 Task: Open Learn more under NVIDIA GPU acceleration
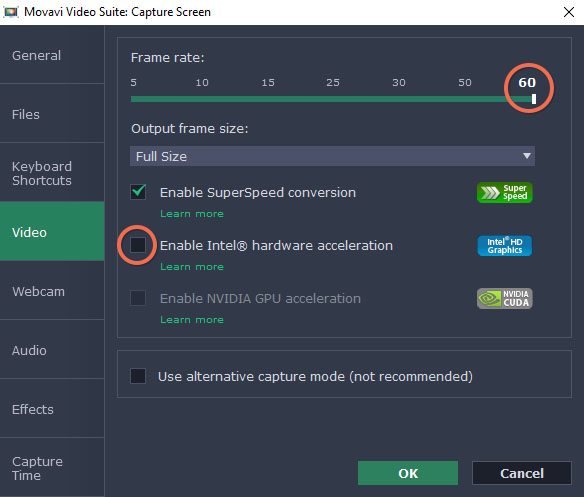coord(192,320)
